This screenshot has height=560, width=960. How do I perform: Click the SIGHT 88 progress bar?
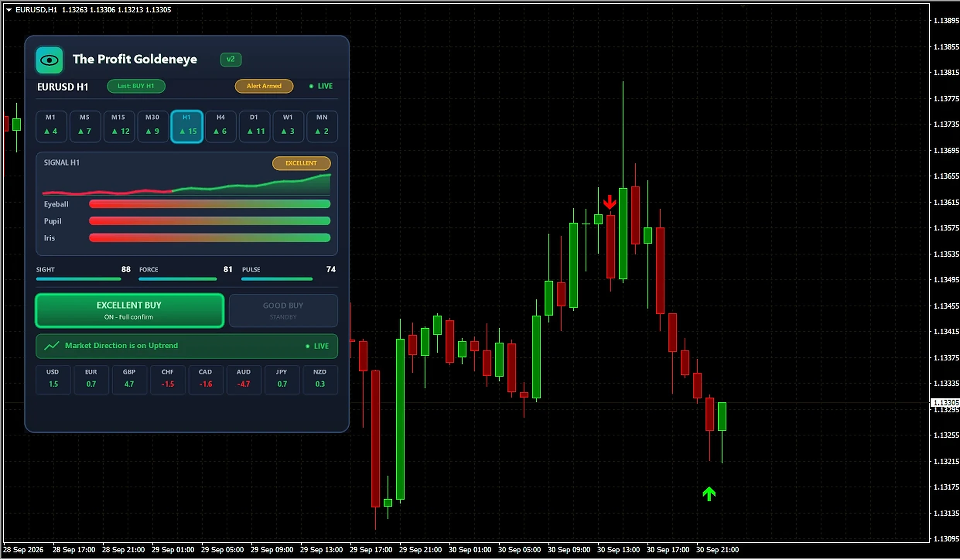point(79,279)
